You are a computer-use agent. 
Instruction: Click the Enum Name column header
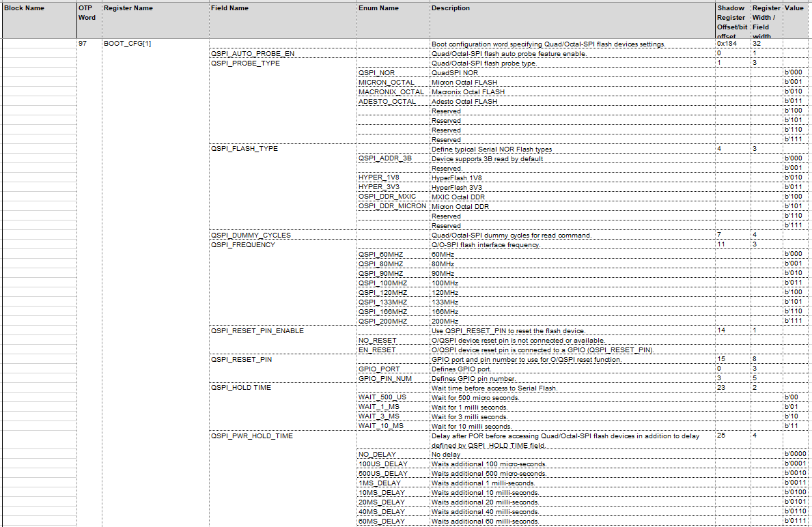[x=393, y=20]
